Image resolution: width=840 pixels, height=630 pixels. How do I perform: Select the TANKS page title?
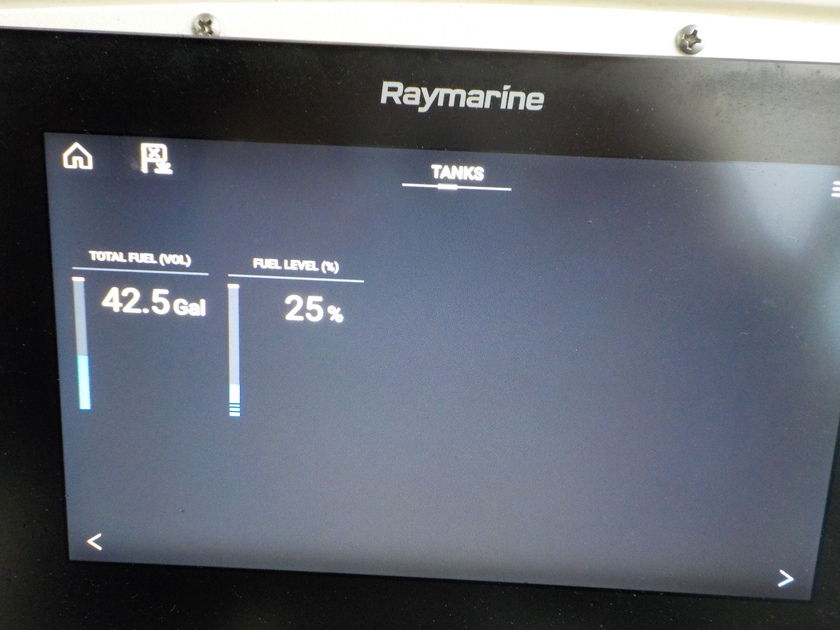[458, 173]
